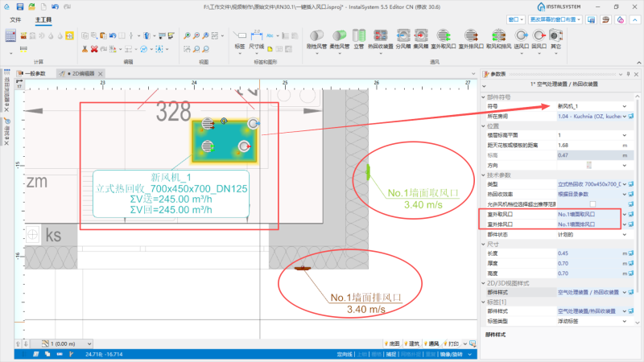Click the zoom out magnifier icon
The image size is (644, 362).
tap(196, 35)
